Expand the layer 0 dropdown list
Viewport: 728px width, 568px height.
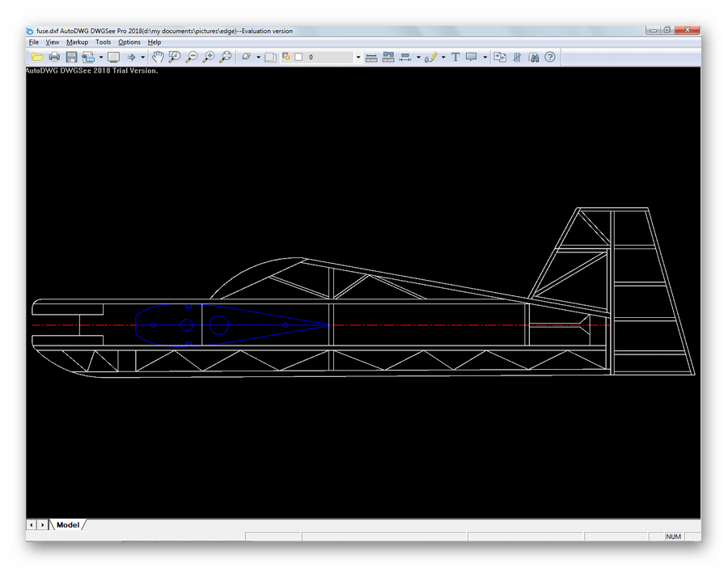(x=358, y=57)
